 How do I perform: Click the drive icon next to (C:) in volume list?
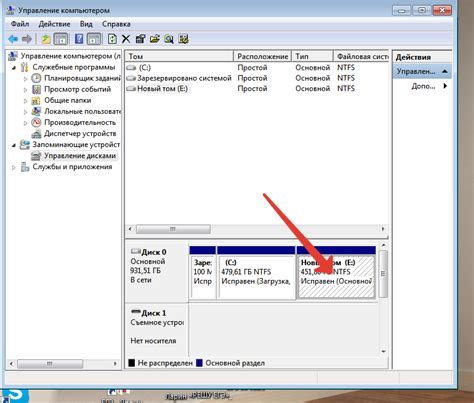pos(131,68)
